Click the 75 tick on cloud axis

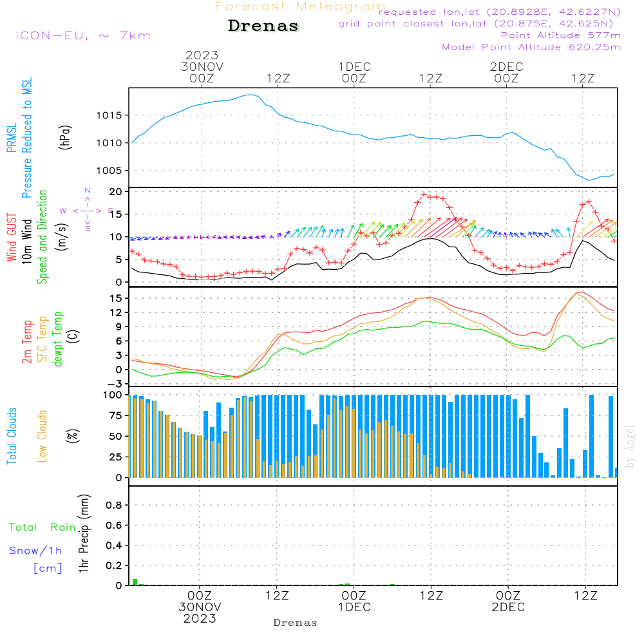tap(115, 415)
